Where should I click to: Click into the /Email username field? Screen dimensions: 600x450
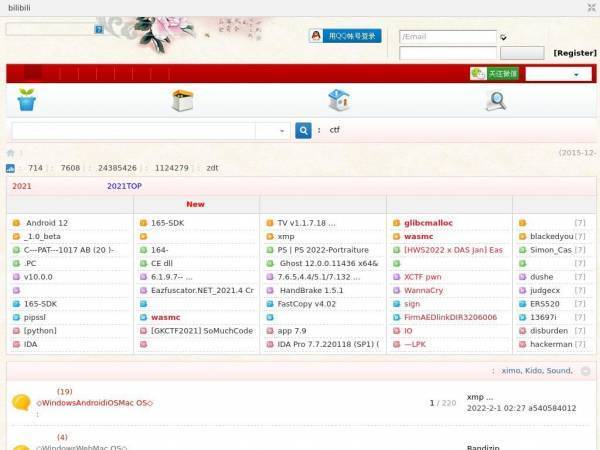[x=448, y=37]
